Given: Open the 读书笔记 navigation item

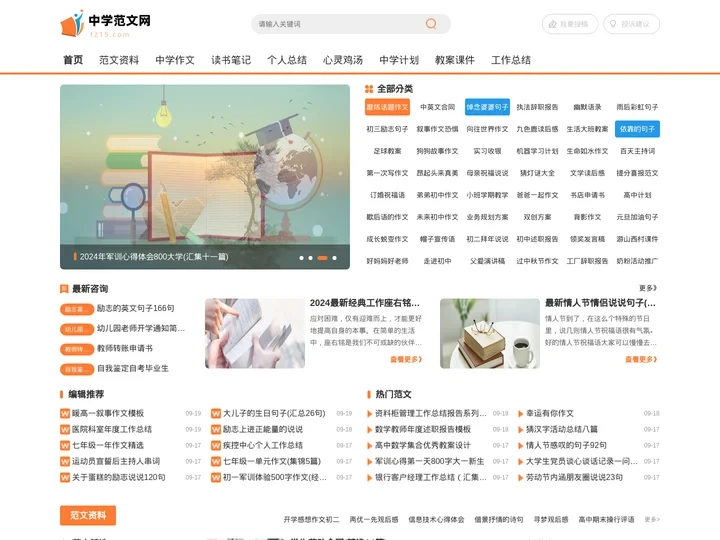Looking at the screenshot, I should click(231, 60).
